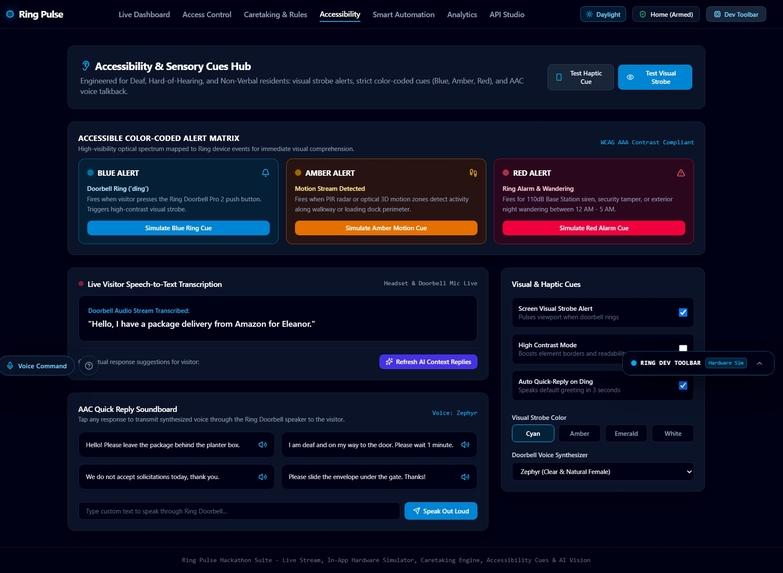
Task: Click the shield icon in Home (Armed)
Action: pyautogui.click(x=643, y=14)
